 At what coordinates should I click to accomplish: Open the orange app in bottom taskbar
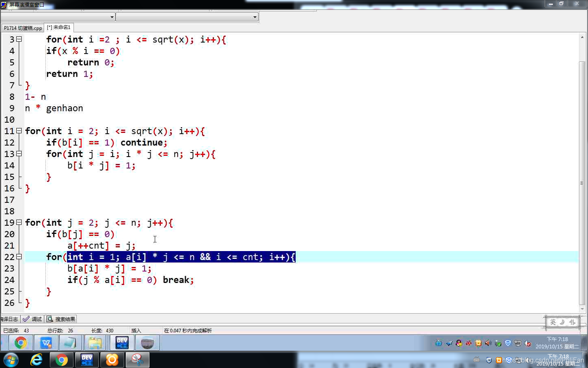pos(112,360)
